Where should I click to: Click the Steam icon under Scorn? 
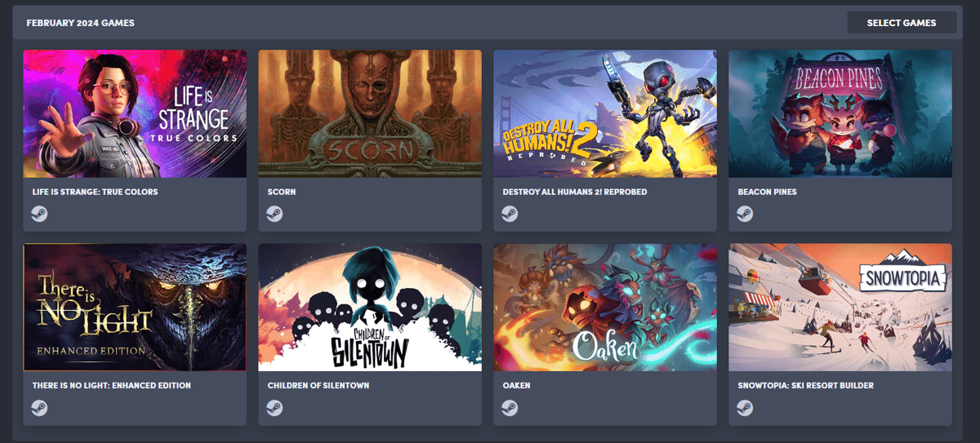coord(274,214)
